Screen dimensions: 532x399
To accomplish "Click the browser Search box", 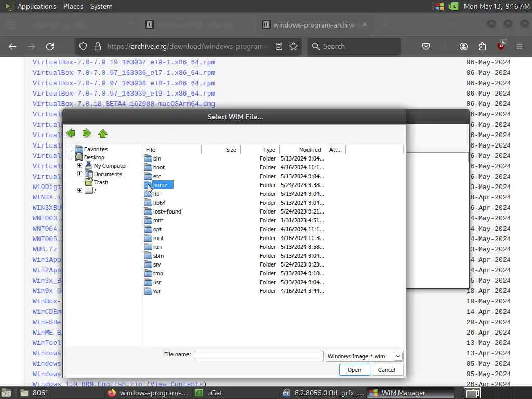I will coord(354,46).
